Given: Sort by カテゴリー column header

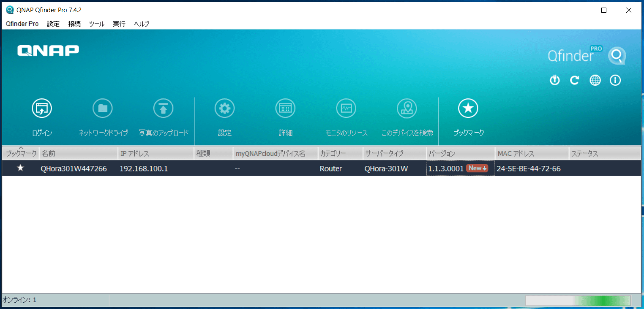Looking at the screenshot, I should pos(340,154).
